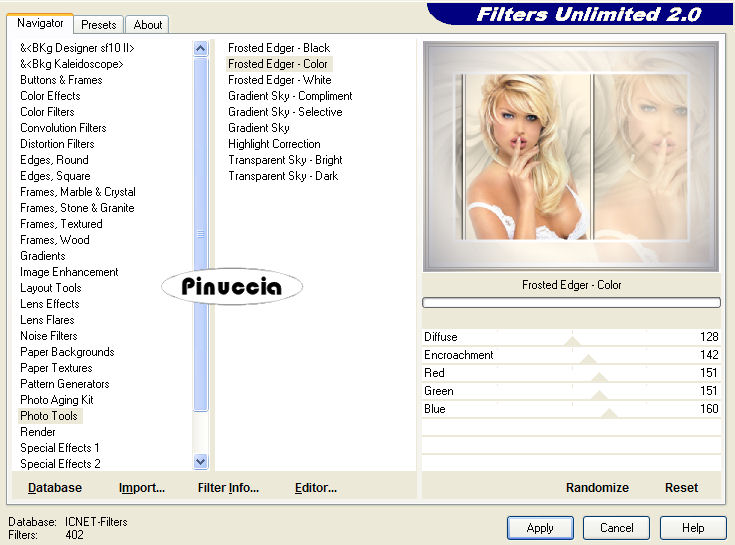
Task: Select Lens Effects category
Action: coord(50,304)
